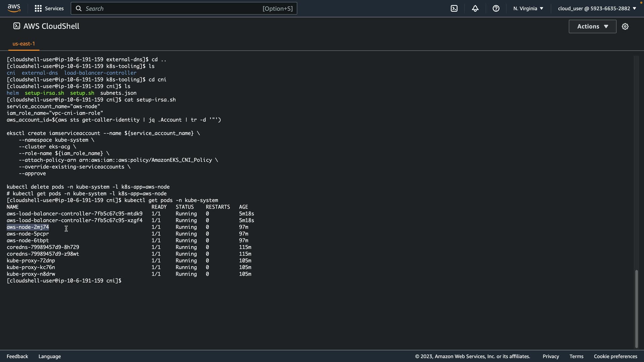The image size is (644, 362).
Task: Open the Services grid icon
Action: point(38,8)
